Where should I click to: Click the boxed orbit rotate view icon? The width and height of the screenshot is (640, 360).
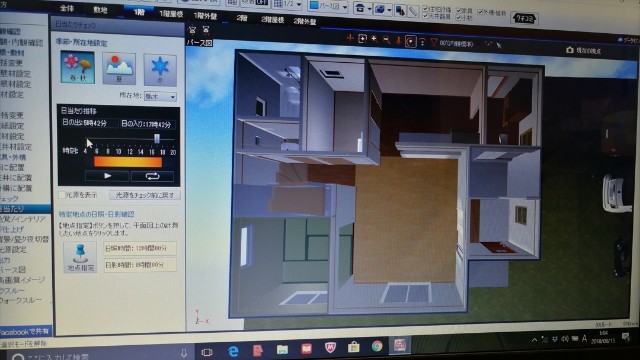[411, 41]
